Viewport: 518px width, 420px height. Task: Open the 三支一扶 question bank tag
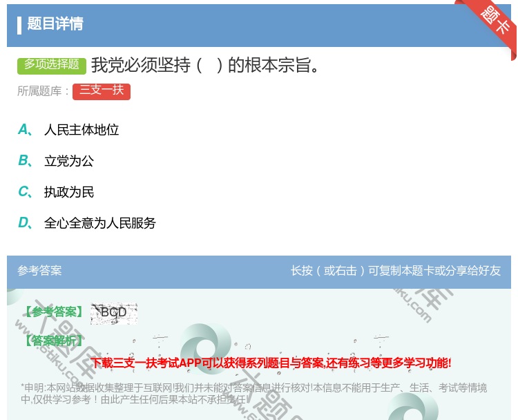tap(102, 91)
